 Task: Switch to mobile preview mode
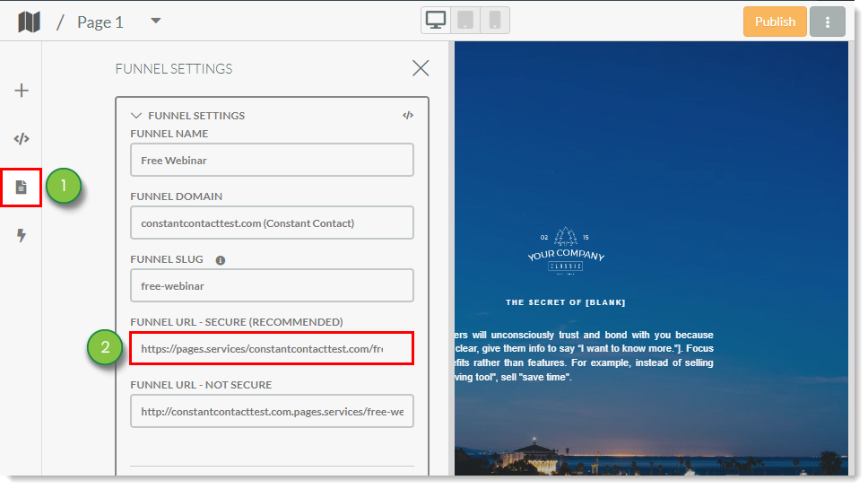[495, 21]
